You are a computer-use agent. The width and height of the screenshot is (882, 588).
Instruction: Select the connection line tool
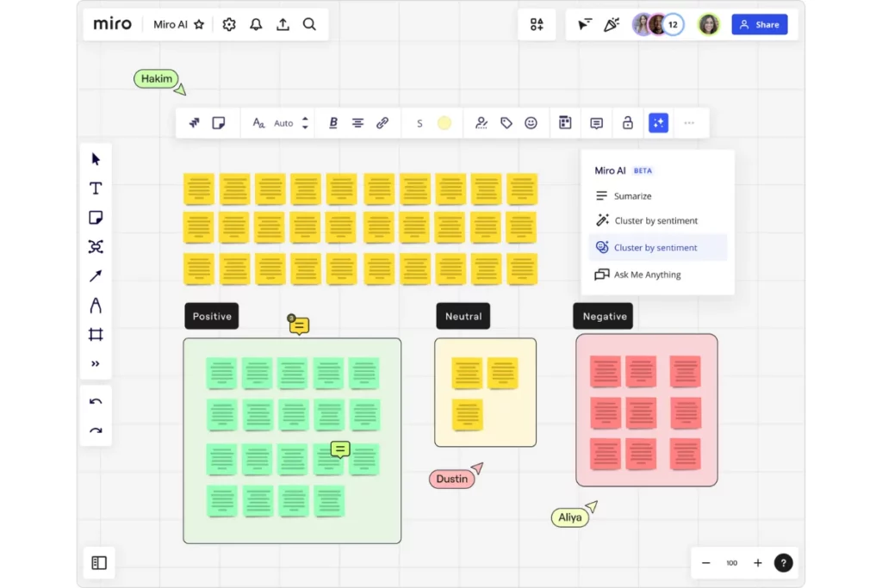(96, 276)
